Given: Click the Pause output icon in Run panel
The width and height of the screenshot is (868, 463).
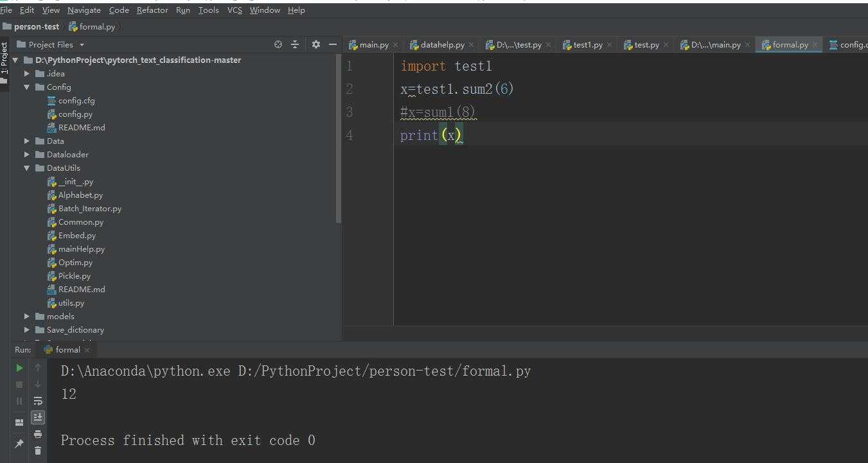Looking at the screenshot, I should 19,401.
